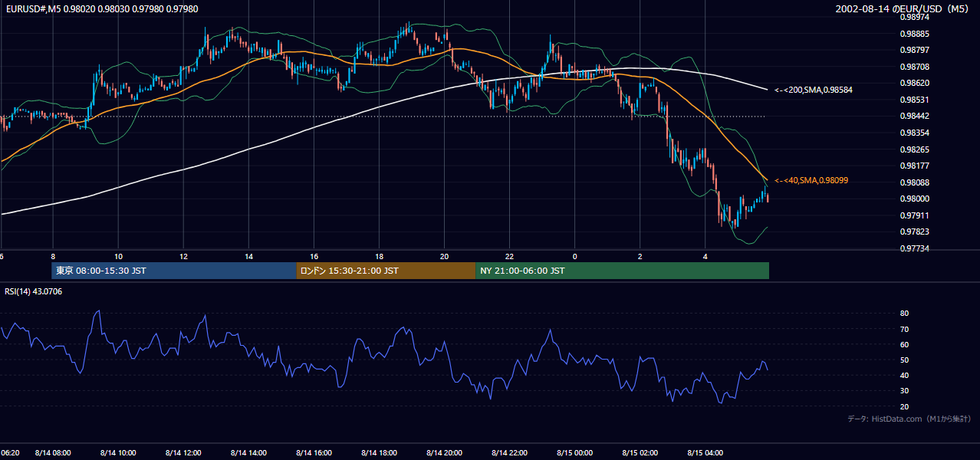Click the 8/14 10:00 time axis label
Viewport: 980px width, 460px height.
click(x=118, y=453)
